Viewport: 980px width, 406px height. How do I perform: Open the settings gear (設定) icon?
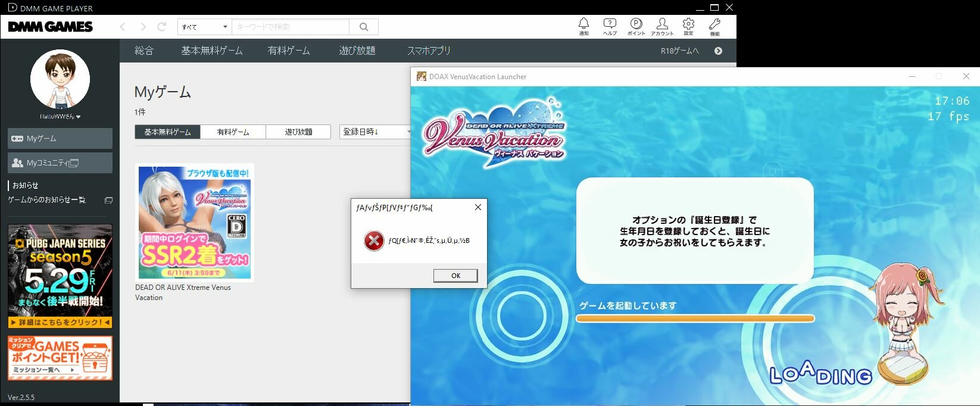688,26
